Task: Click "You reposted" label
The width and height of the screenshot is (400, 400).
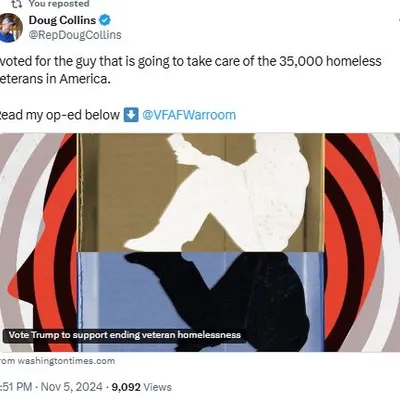Action: 59,4
